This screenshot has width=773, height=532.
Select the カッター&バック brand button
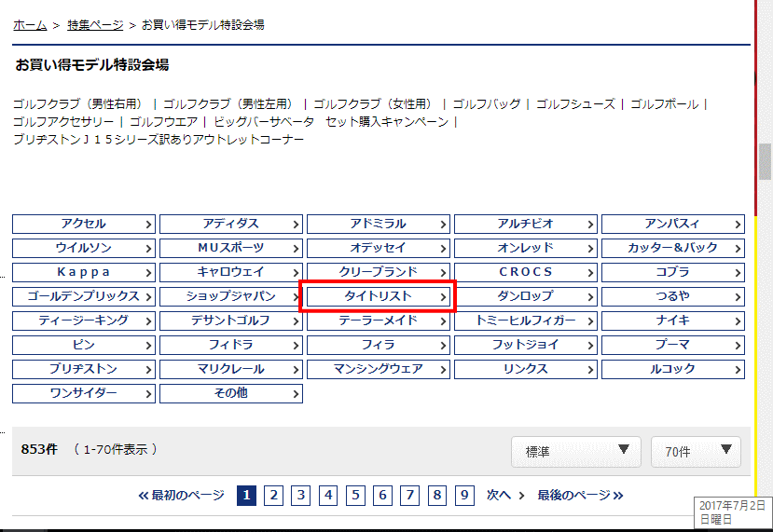coord(673,248)
